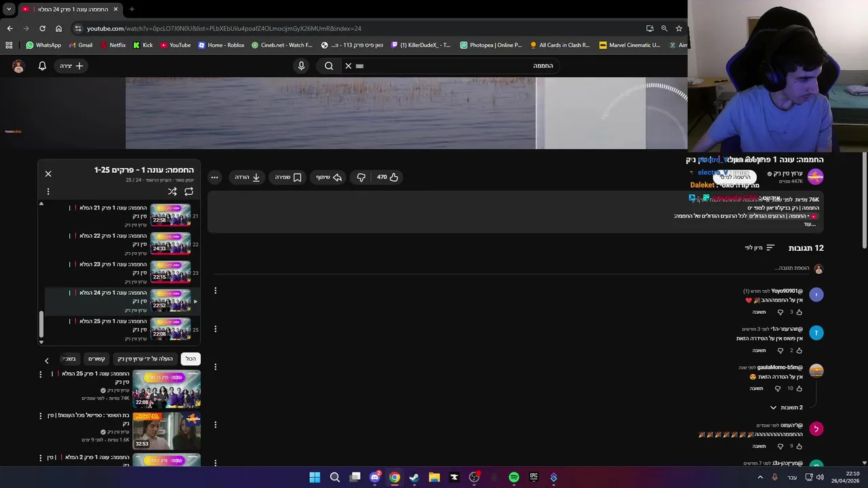
Task: Close the playlist panel
Action: [x=48, y=174]
